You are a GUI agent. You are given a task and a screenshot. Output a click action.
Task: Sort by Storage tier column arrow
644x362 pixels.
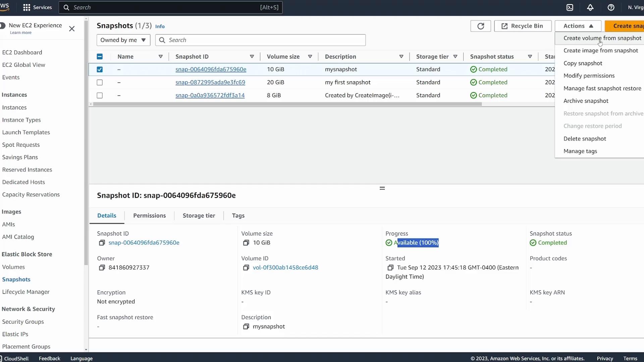[x=455, y=57]
